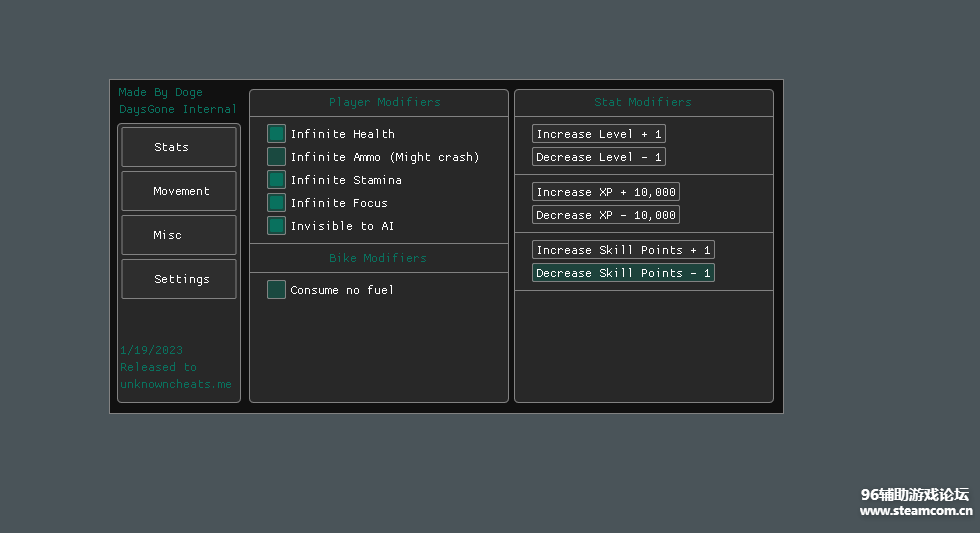Click the Stat Modifiers header

coord(643,102)
